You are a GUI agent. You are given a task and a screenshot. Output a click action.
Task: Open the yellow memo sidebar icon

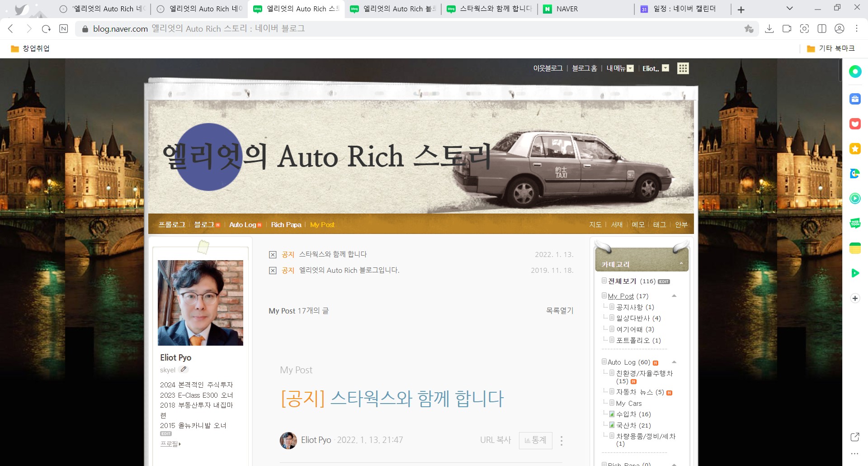[x=855, y=248]
